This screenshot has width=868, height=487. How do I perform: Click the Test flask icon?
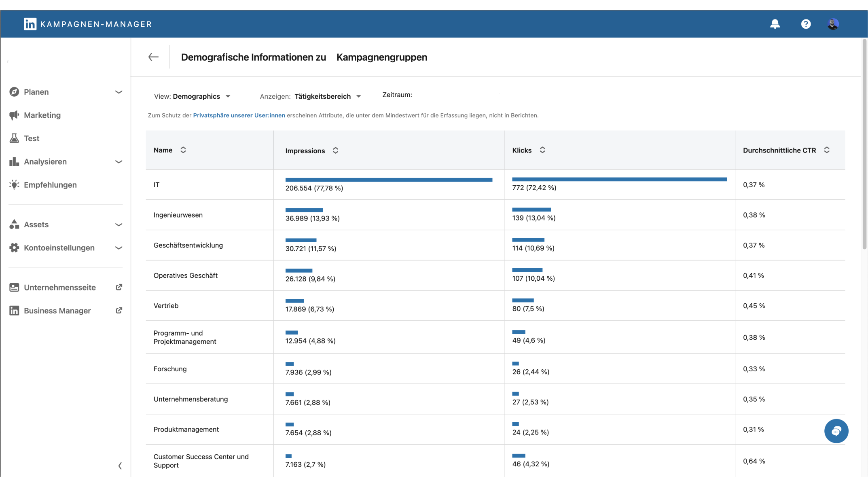(x=14, y=138)
